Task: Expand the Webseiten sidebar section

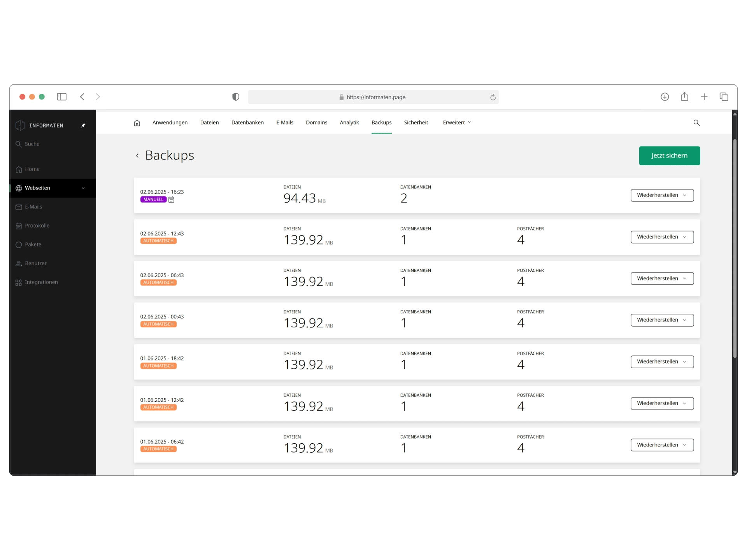Action: coord(53,188)
